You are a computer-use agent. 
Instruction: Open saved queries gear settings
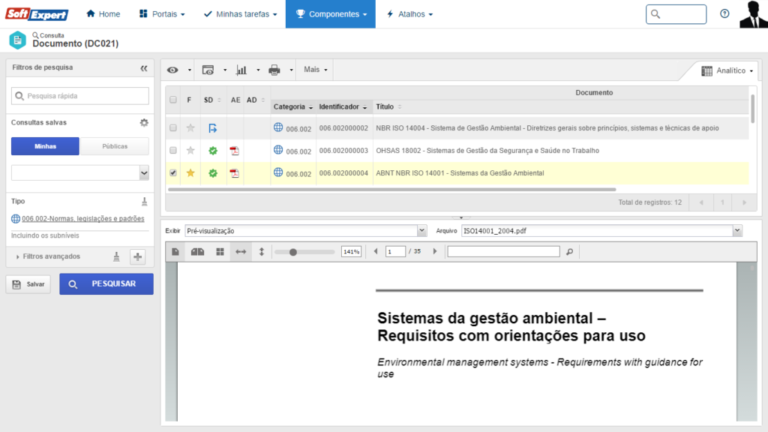coord(144,122)
